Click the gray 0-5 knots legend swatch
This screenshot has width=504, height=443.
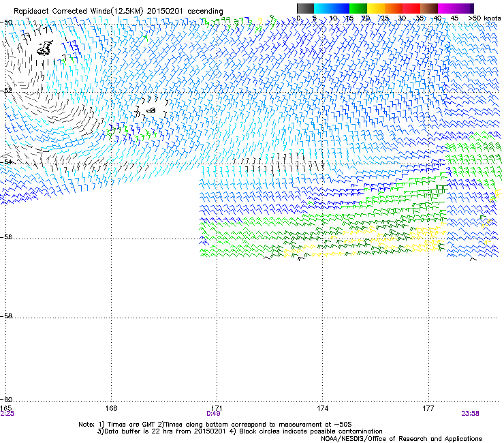pyautogui.click(x=305, y=8)
